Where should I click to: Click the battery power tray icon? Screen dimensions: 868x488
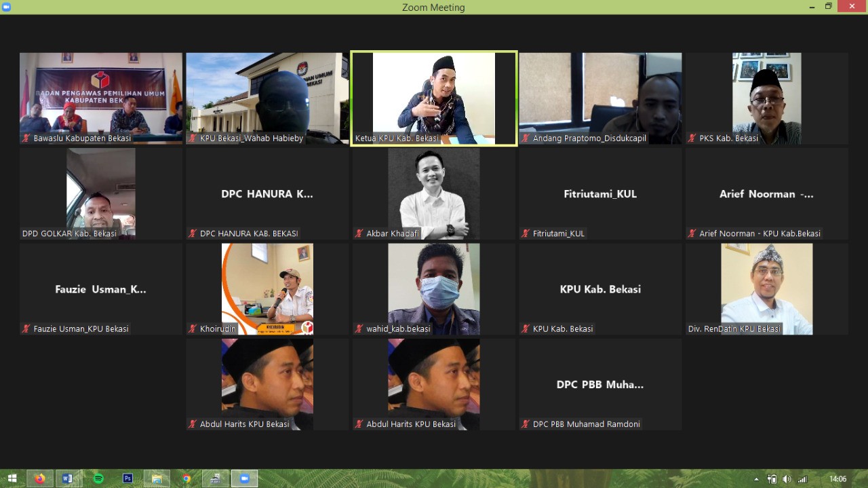[772, 479]
